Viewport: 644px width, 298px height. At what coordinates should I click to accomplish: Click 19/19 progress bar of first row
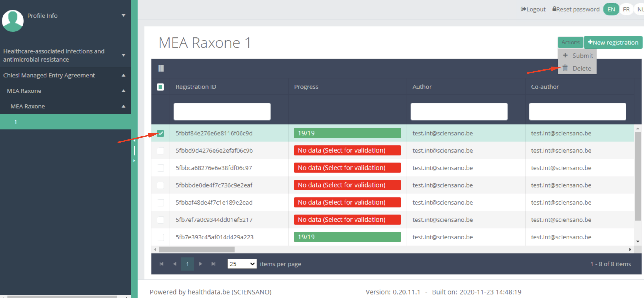click(347, 133)
